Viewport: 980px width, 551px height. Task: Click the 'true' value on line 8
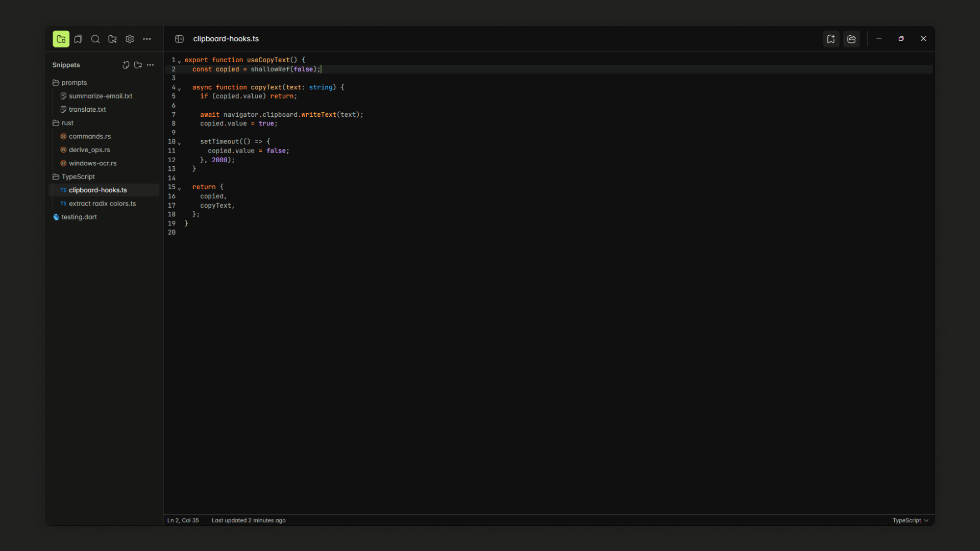tap(266, 123)
